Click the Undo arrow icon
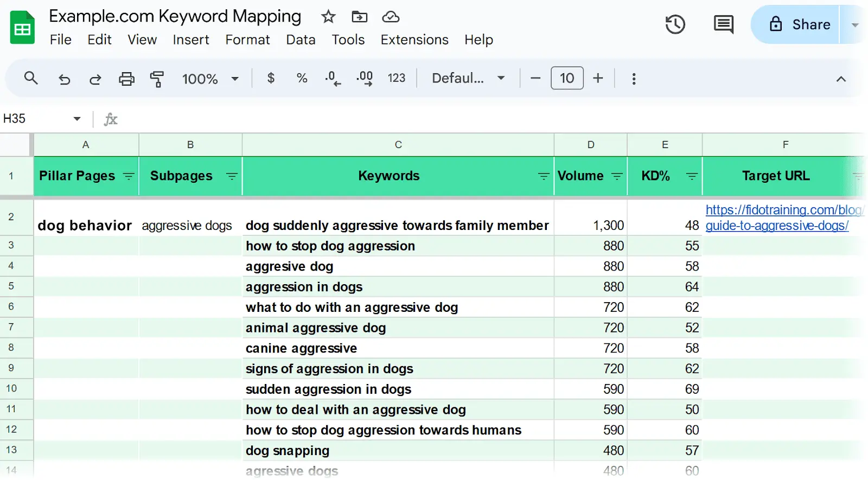This screenshot has height=480, width=868. [x=65, y=79]
